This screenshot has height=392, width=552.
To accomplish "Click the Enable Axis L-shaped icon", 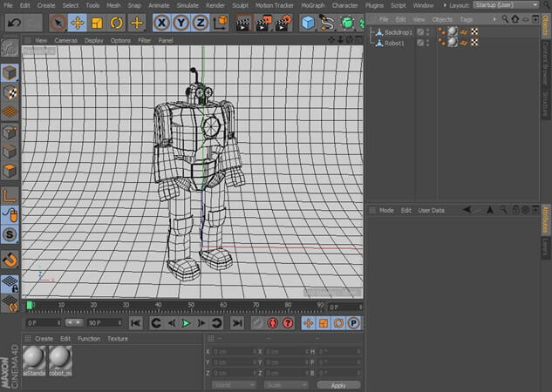I will point(10,195).
